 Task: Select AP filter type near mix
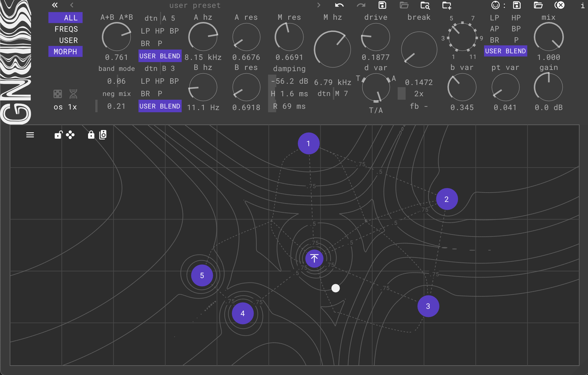495,29
